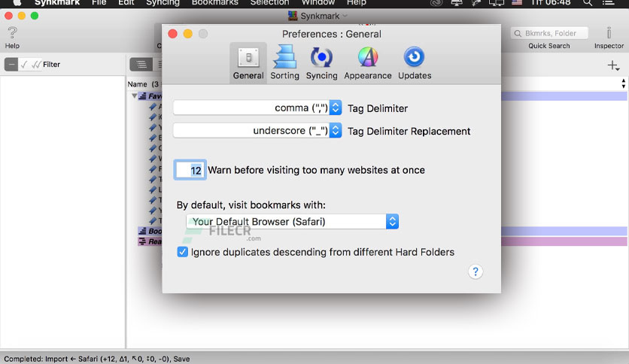629x364 pixels.
Task: Click the US flag input source icon
Action: click(x=517, y=2)
